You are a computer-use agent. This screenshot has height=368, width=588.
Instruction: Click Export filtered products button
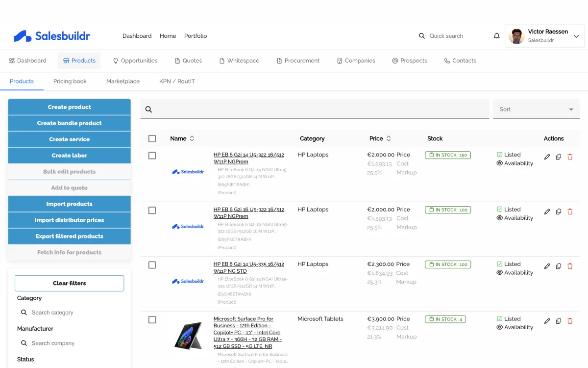pyautogui.click(x=70, y=237)
